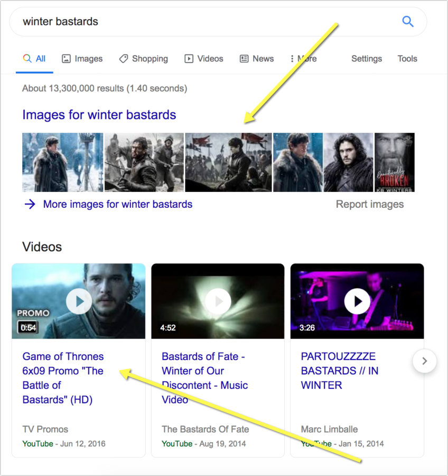Open 'Game of Thrones 6x09 Promo' title link
This screenshot has width=448, height=476.
[63, 378]
